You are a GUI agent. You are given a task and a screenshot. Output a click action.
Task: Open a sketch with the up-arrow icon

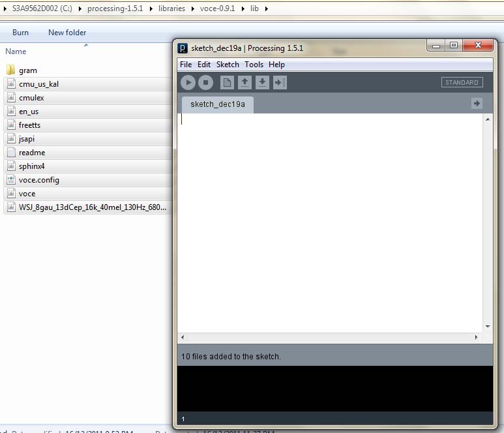245,83
